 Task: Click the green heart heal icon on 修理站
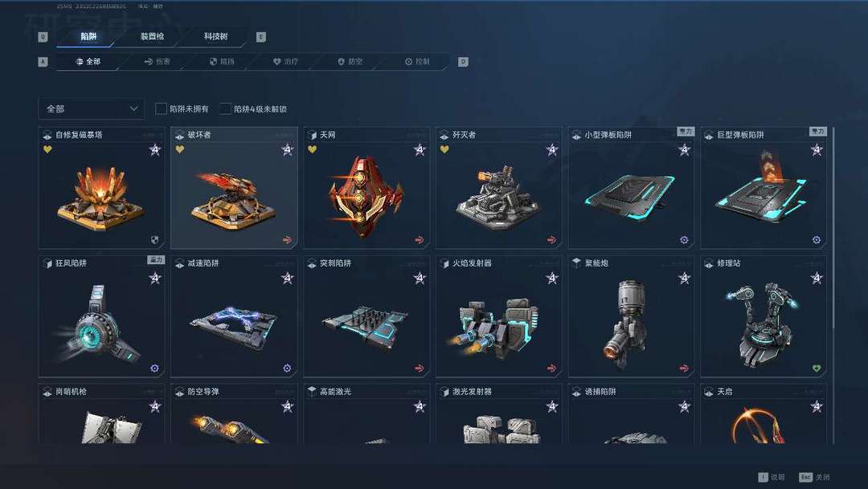point(817,369)
